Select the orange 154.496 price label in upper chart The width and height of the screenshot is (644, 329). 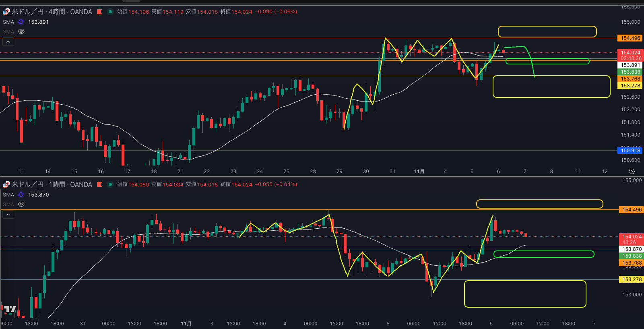(630, 38)
